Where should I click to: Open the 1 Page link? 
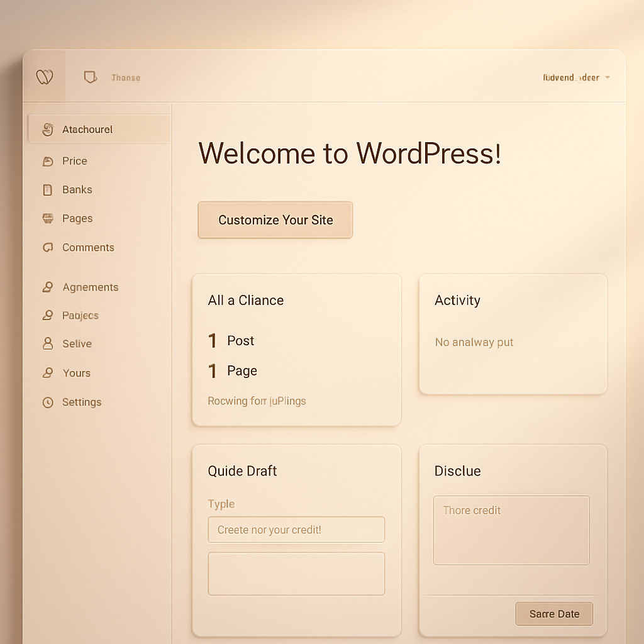point(233,371)
